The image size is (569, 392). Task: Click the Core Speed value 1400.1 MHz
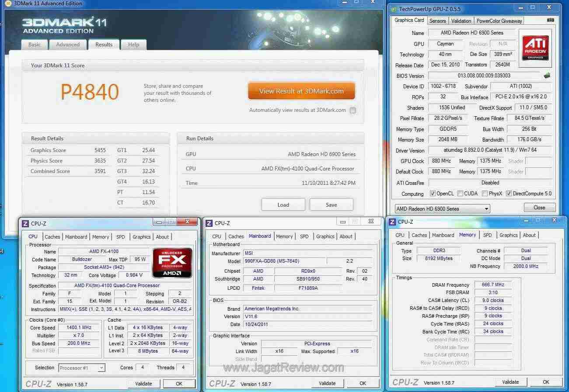point(79,328)
